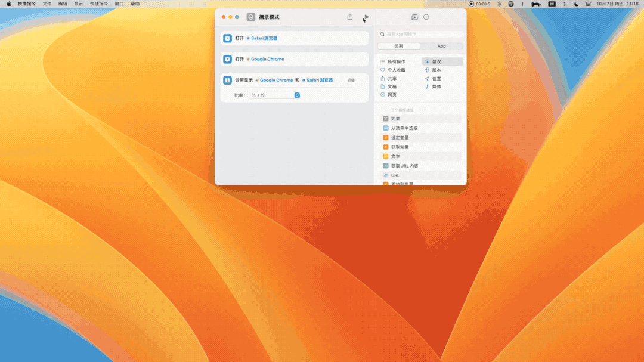Open the 比率 ratio dropdown control
Viewport: 644px width, 362px height.
pos(296,95)
